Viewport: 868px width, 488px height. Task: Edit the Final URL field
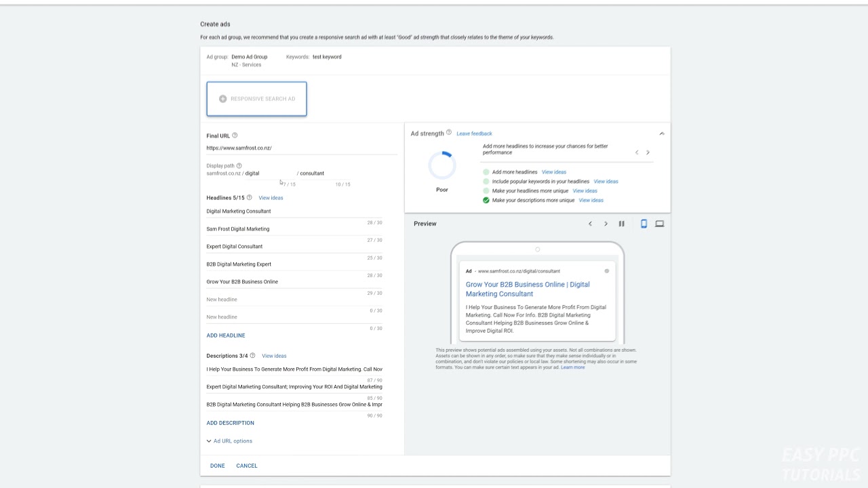[x=302, y=148]
